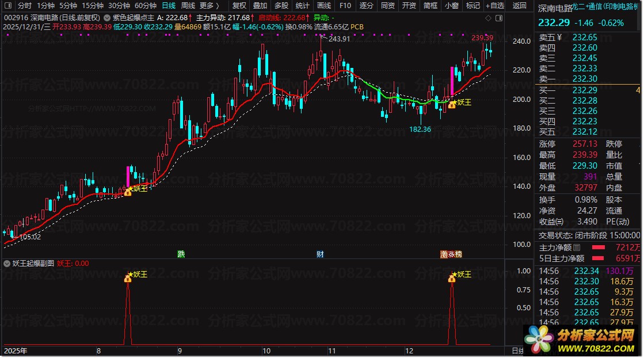Open 复权 price adjustment option
The image size is (644, 358).
pyautogui.click(x=239, y=6)
